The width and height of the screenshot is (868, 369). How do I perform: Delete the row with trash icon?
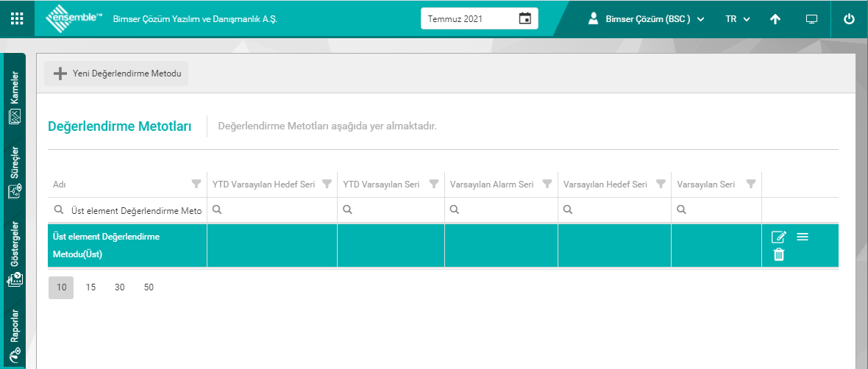(x=779, y=254)
